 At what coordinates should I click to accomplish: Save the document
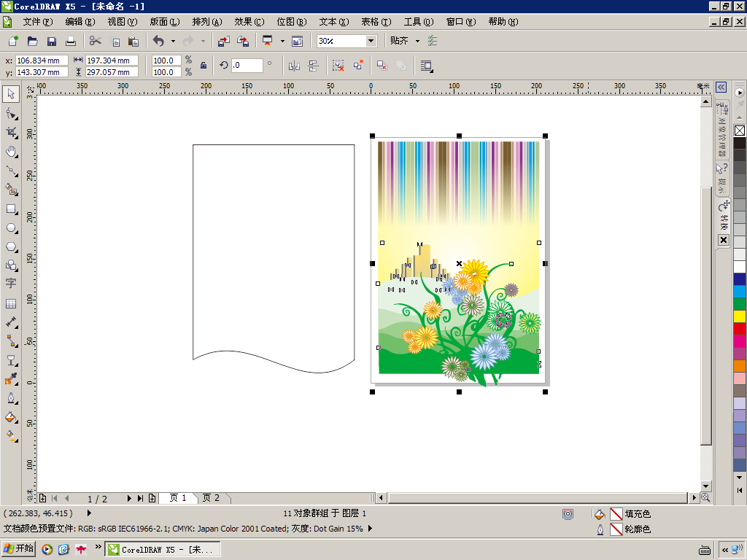point(52,41)
